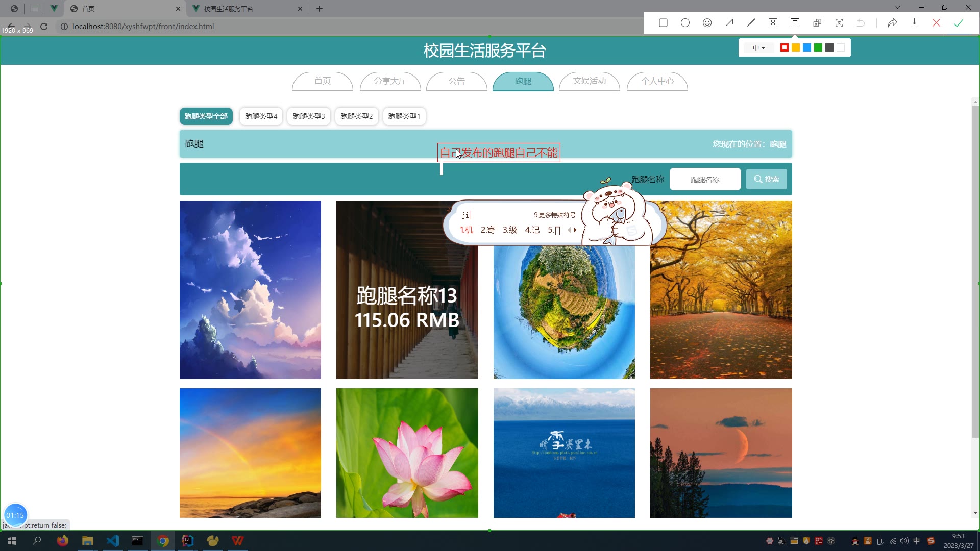Filter by 跑腿类型2 category
The image size is (980, 551).
(356, 116)
